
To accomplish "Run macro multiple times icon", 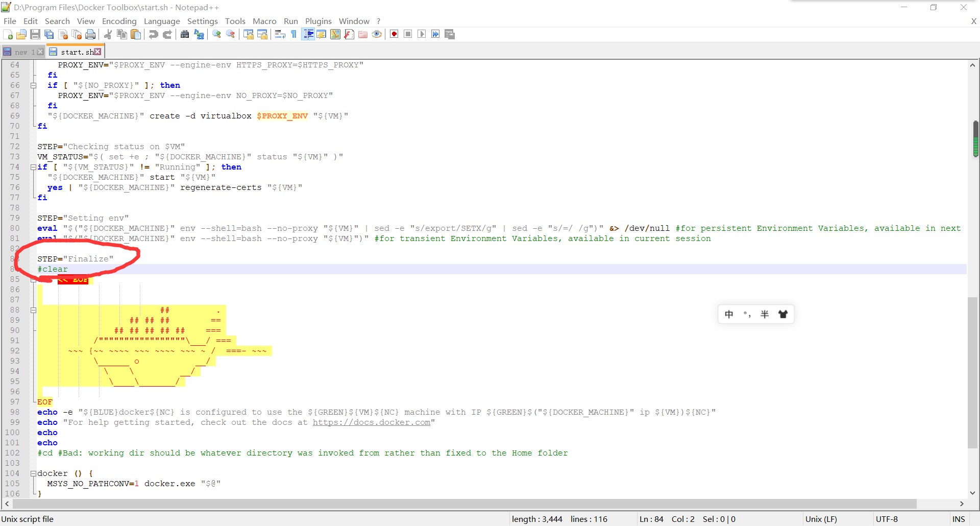I will (x=435, y=34).
